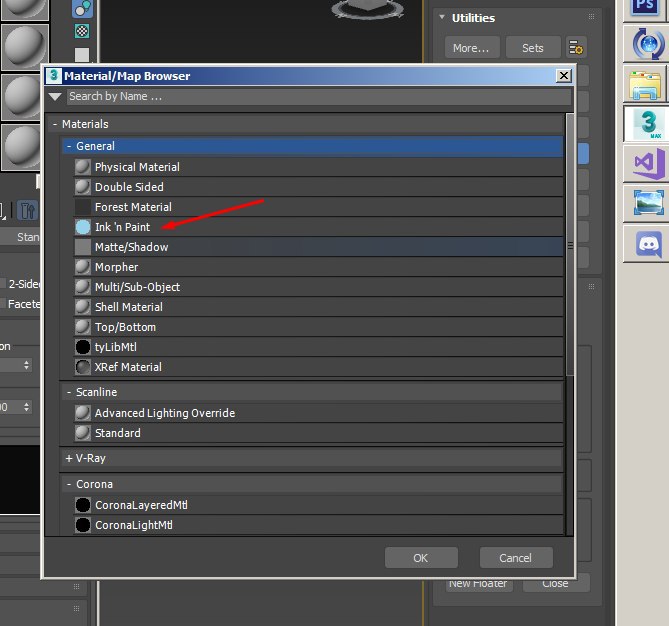Screen dimensions: 669x626
Task: Select the Double Sided material
Action: pos(318,187)
